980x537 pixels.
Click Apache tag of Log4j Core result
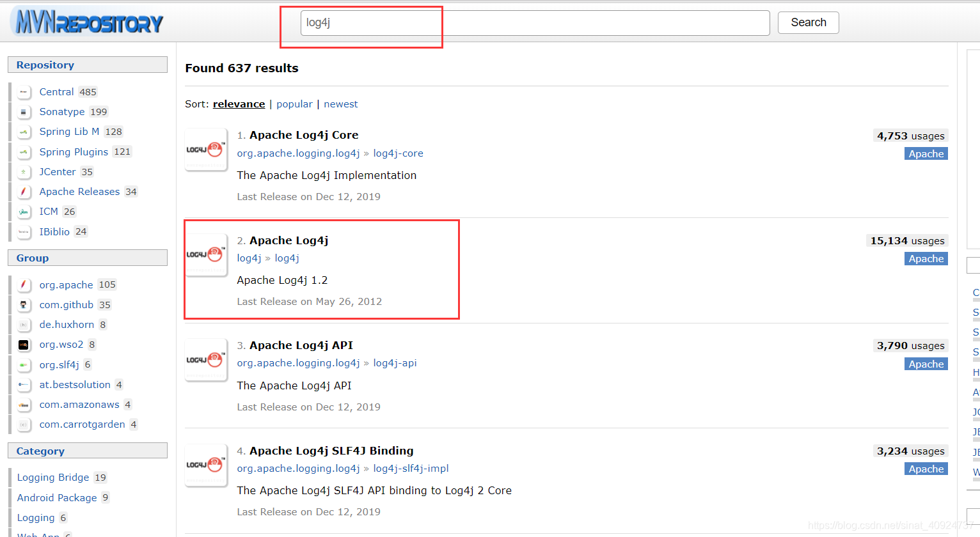926,153
